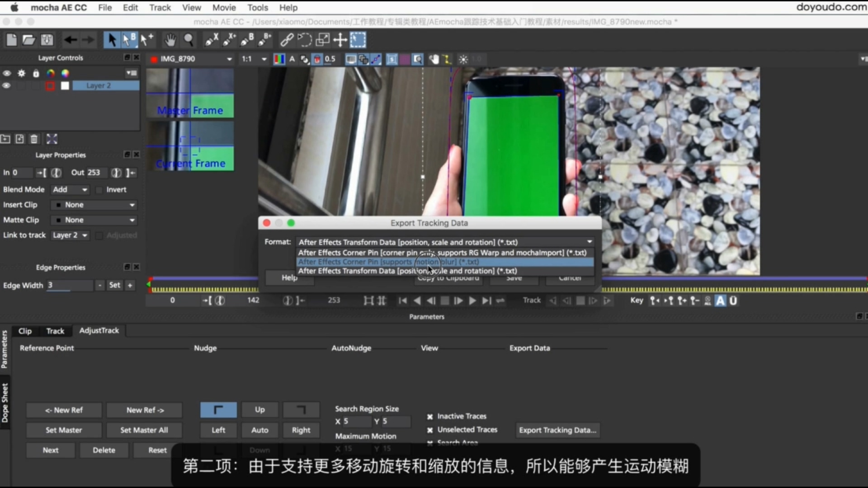This screenshot has height=488, width=868.
Task: Toggle the Überkey Ü button
Action: [733, 300]
